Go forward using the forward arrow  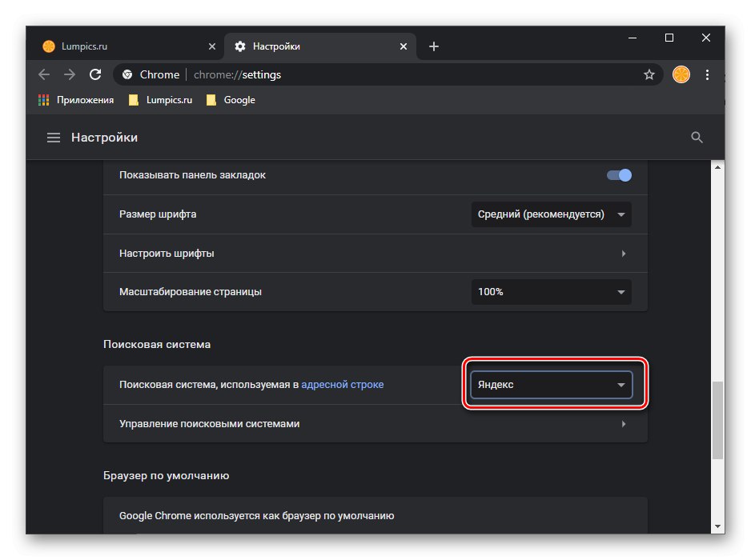click(x=70, y=74)
